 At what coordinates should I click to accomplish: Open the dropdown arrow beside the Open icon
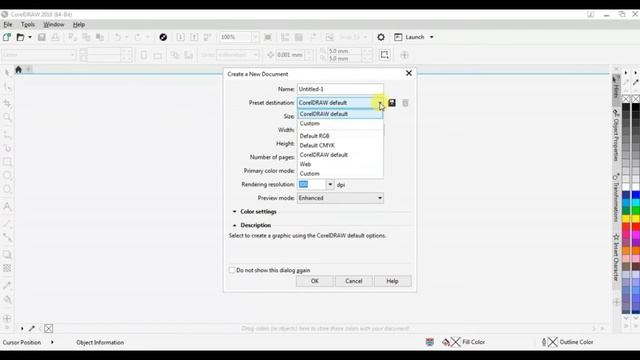coord(30,37)
